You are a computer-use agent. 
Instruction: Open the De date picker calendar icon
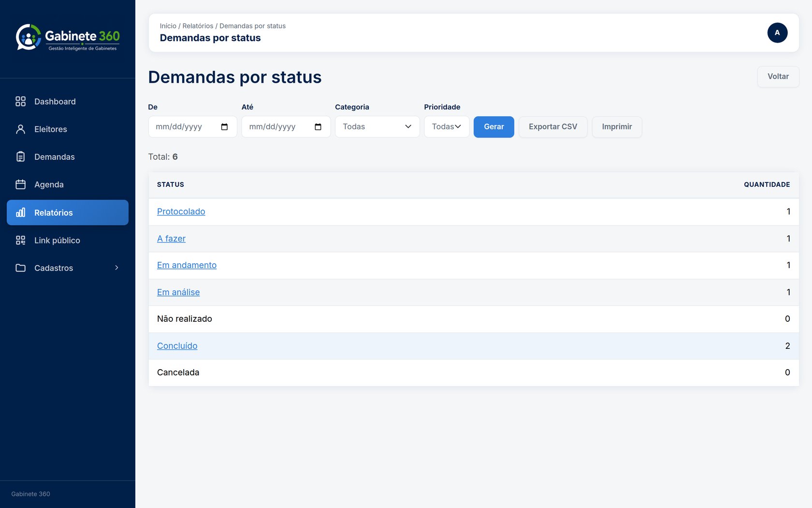pyautogui.click(x=224, y=127)
